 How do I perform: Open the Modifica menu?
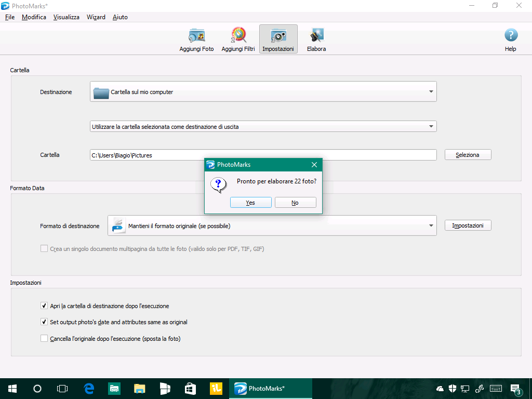click(34, 17)
